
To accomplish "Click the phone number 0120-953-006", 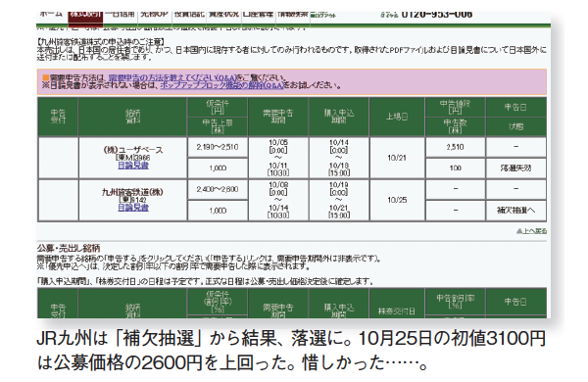I will click(x=437, y=15).
